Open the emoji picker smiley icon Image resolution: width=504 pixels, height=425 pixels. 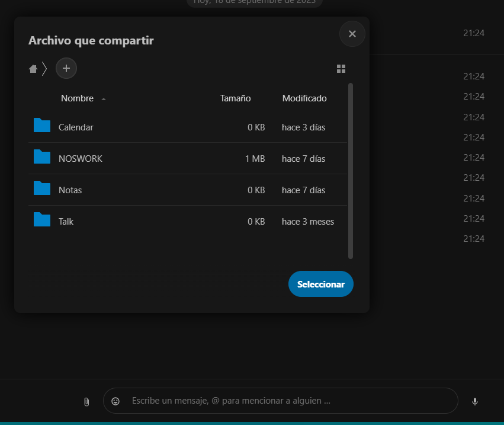pos(115,401)
